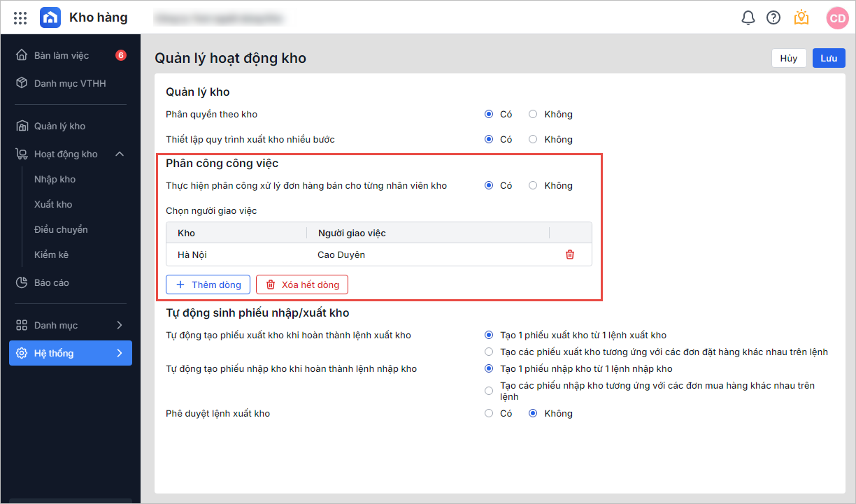This screenshot has height=504, width=856.
Task: Click Thêm dòng to add a row
Action: point(208,285)
